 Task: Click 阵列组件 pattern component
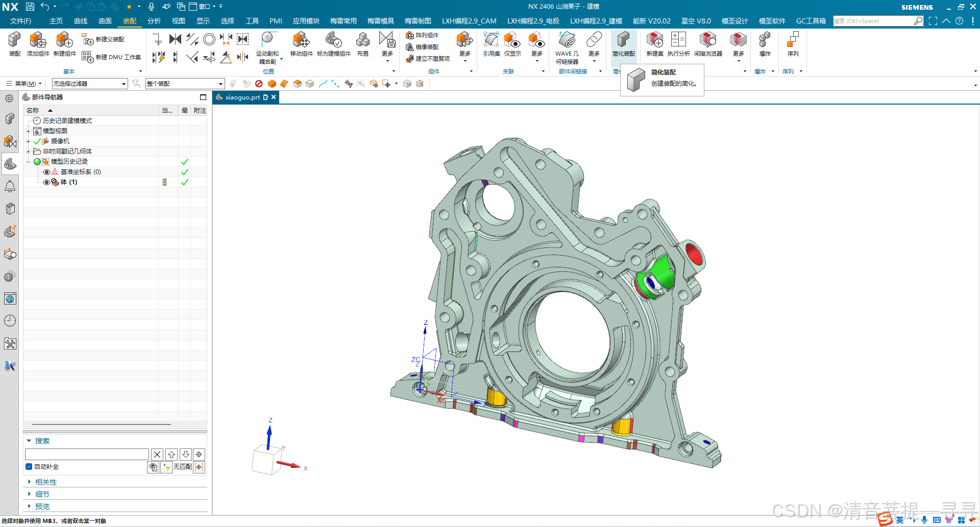click(422, 35)
